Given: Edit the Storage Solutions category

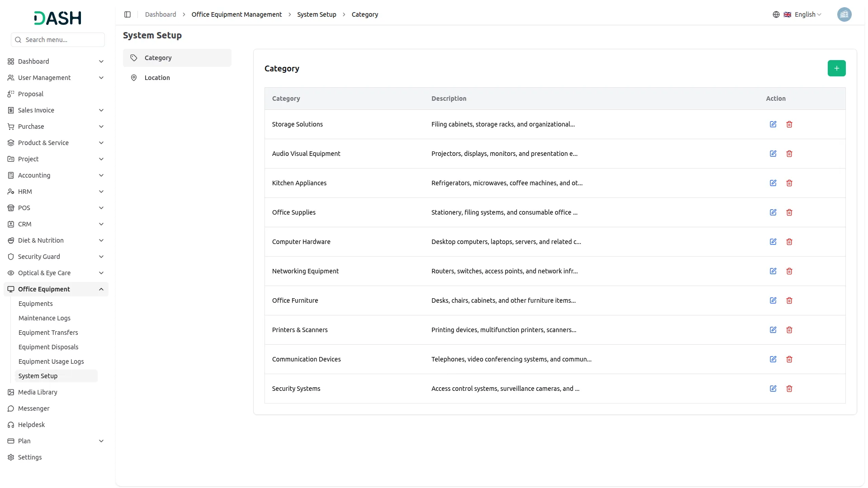Looking at the screenshot, I should (x=773, y=124).
